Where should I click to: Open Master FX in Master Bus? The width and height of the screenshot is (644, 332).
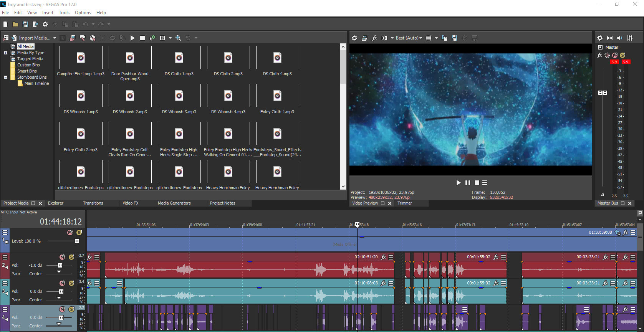click(600, 55)
